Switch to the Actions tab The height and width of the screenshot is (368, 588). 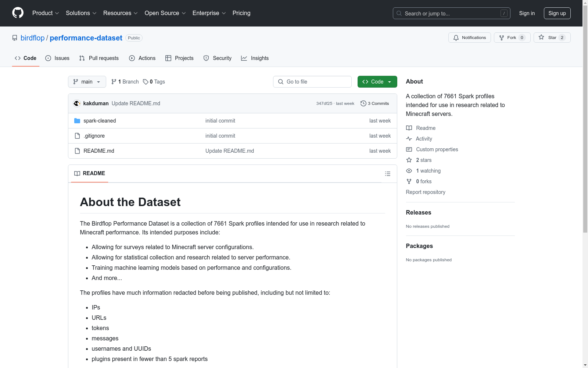(x=142, y=58)
